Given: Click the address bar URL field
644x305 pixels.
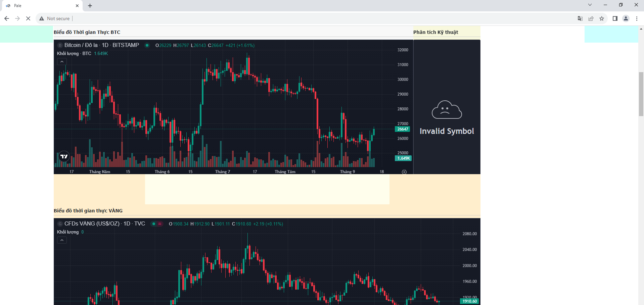Looking at the screenshot, I should tap(322, 18).
